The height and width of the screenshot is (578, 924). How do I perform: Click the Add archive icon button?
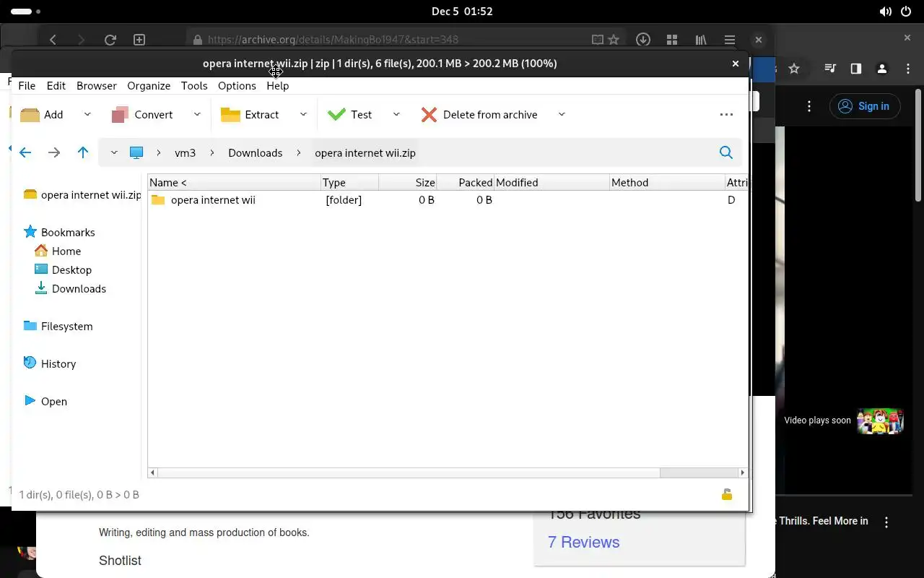(42, 114)
